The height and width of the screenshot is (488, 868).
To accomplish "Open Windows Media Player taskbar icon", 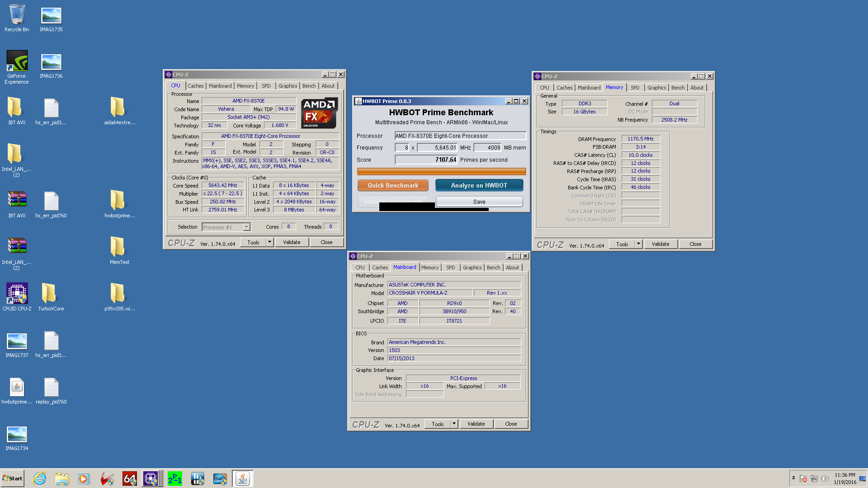I will [84, 479].
